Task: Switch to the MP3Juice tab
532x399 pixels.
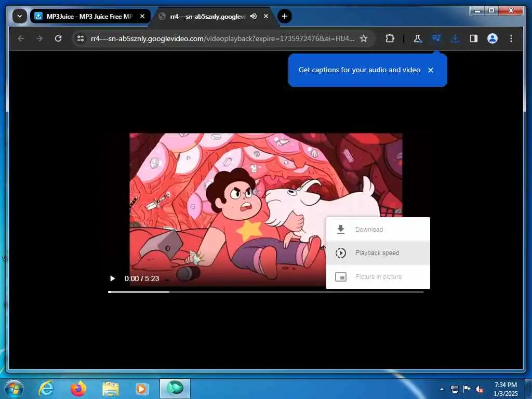Action: (90, 16)
